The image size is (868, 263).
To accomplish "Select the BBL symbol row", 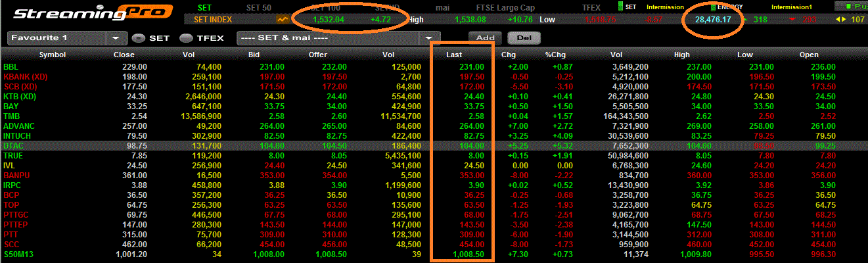I will (x=11, y=67).
